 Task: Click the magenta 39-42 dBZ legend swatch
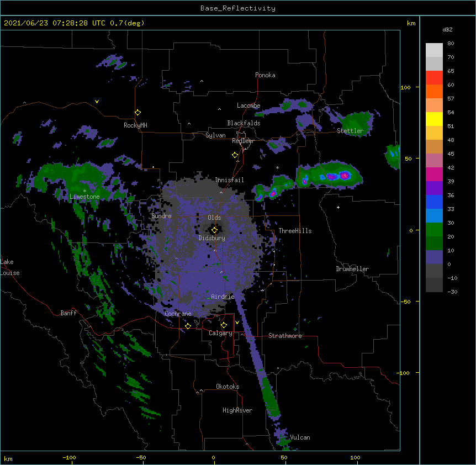pyautogui.click(x=434, y=174)
